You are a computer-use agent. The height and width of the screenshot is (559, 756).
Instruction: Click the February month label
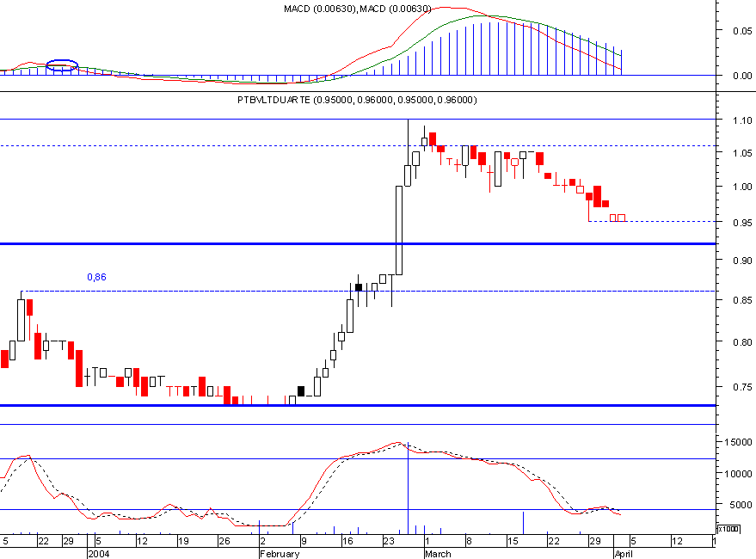coord(280,554)
